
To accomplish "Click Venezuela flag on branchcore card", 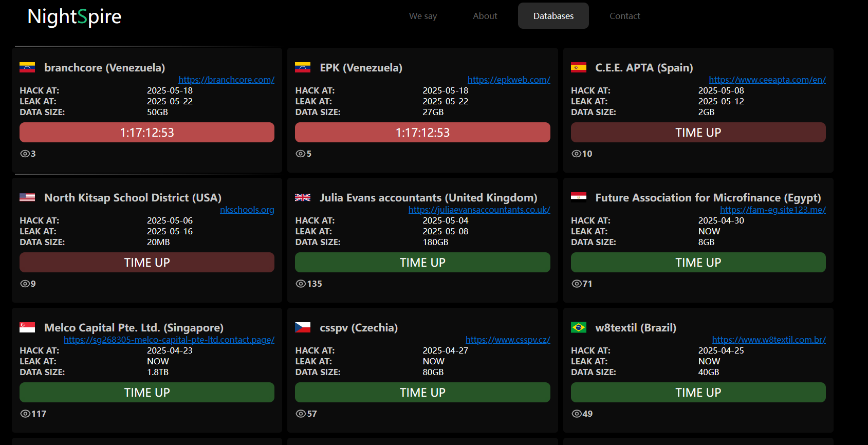I will pos(27,67).
